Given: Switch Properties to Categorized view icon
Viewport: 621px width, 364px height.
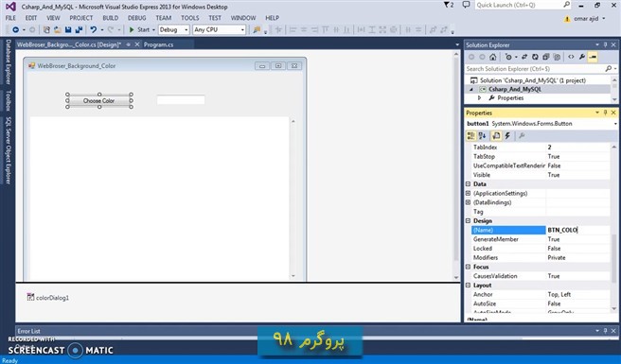Looking at the screenshot, I should 470,136.
